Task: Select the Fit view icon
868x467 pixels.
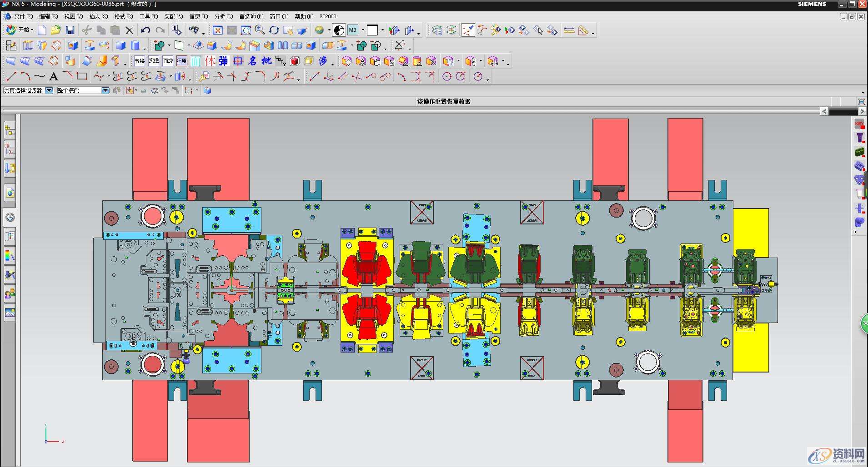Action: 218,30
